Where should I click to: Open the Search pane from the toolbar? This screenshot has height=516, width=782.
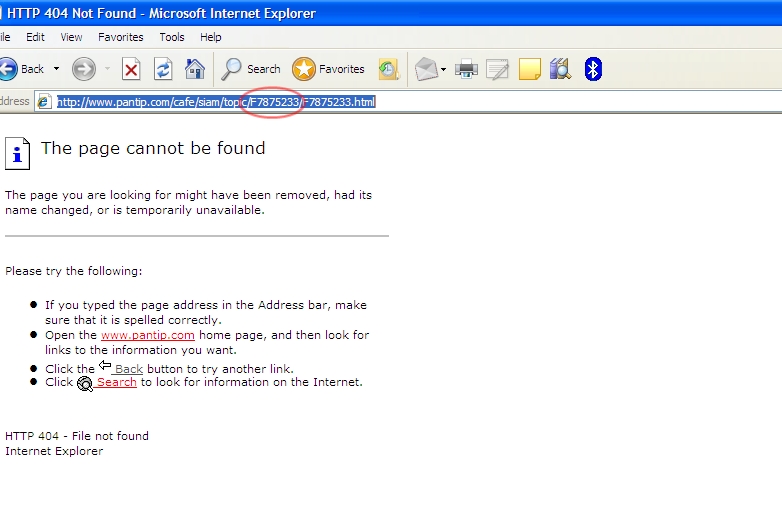click(251, 69)
